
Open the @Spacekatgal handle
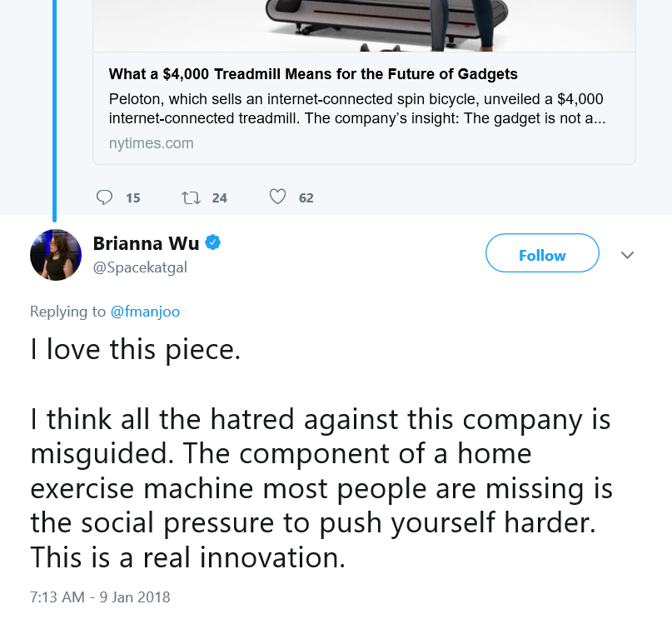point(140,267)
